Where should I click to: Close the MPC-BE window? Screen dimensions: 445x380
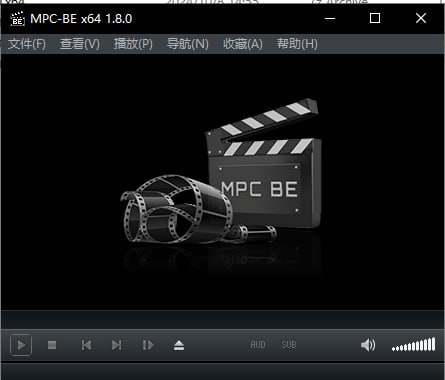coord(421,18)
